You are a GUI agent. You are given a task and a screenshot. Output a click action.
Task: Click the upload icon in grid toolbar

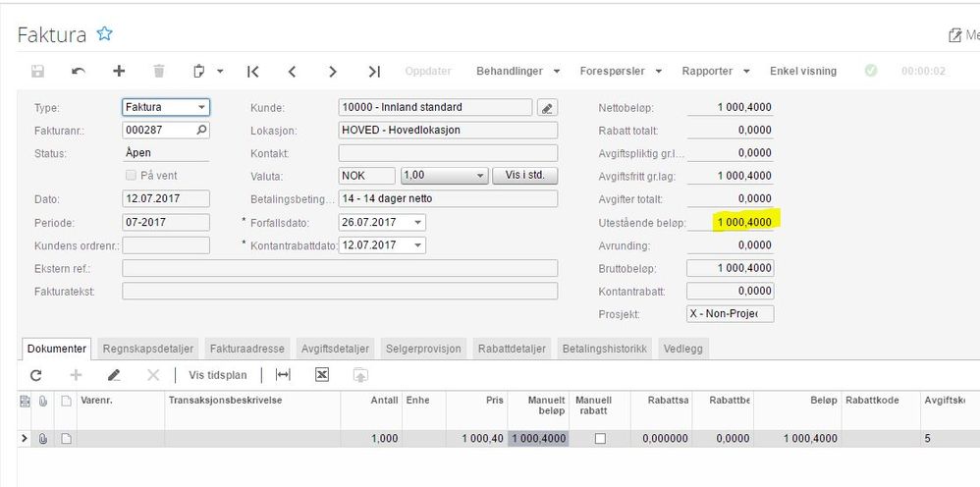[360, 375]
